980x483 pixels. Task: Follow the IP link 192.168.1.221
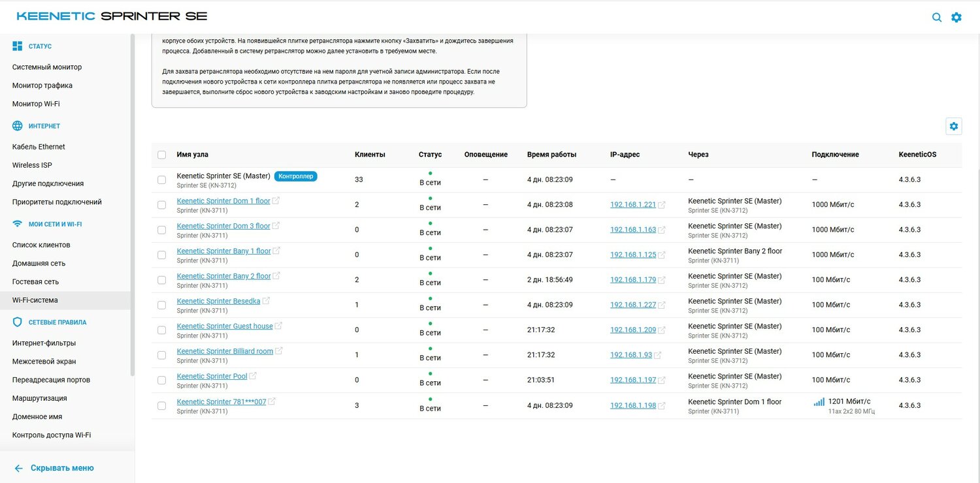tap(633, 205)
